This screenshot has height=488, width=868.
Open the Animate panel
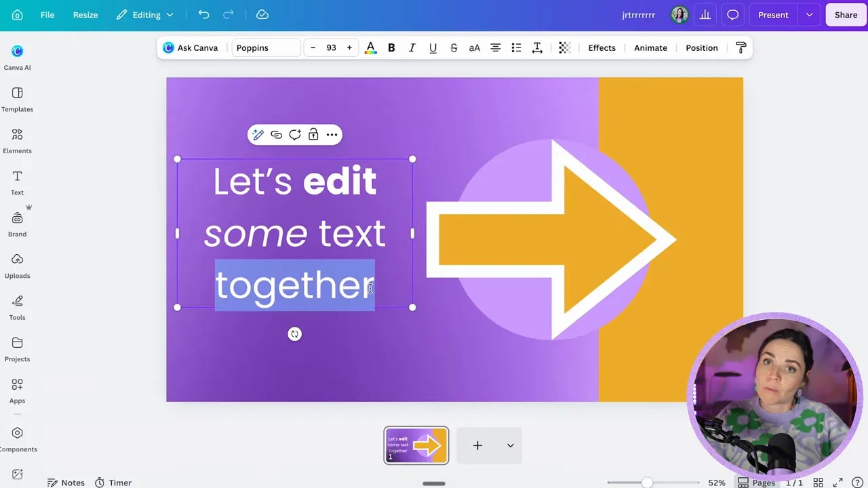tap(650, 47)
